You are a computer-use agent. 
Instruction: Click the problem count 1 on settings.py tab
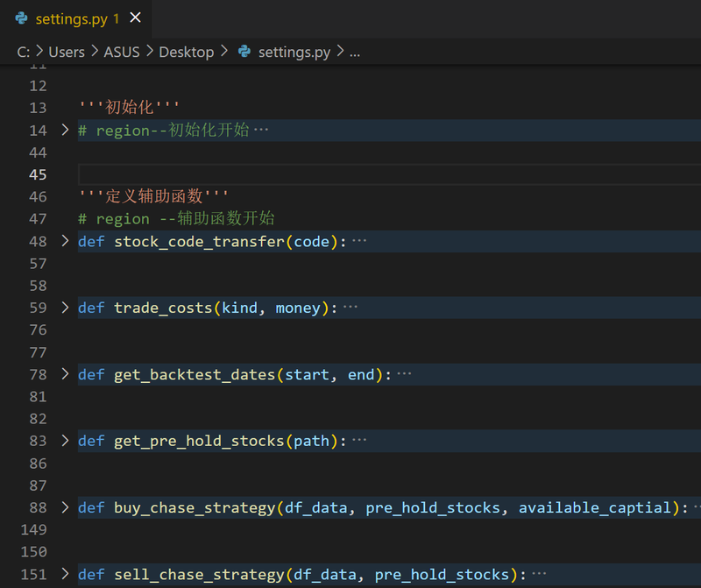coord(117,18)
